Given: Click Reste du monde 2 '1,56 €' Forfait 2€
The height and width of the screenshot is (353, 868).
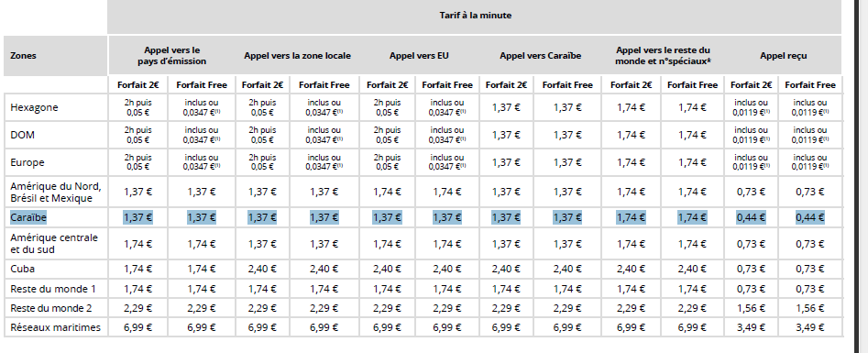Looking at the screenshot, I should coord(752,308).
